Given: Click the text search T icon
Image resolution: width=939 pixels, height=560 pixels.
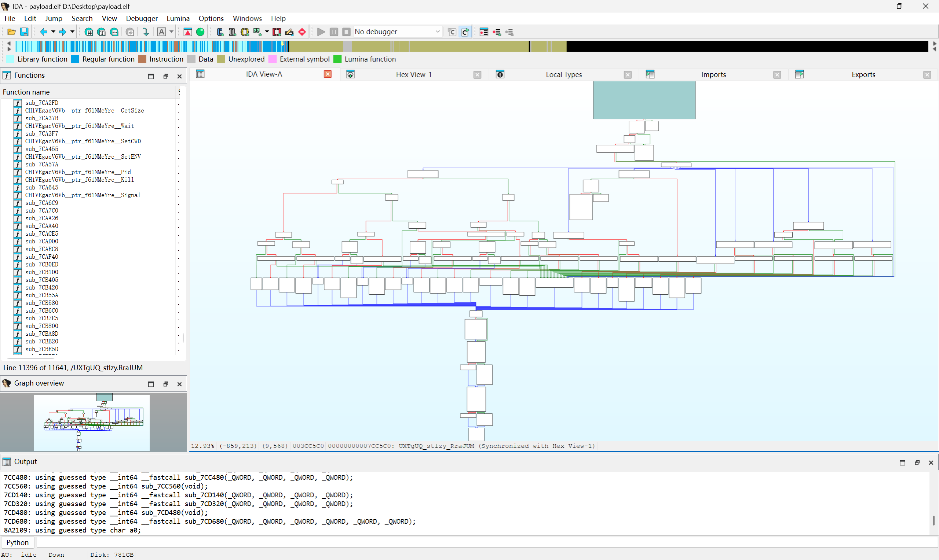Looking at the screenshot, I should click(102, 32).
